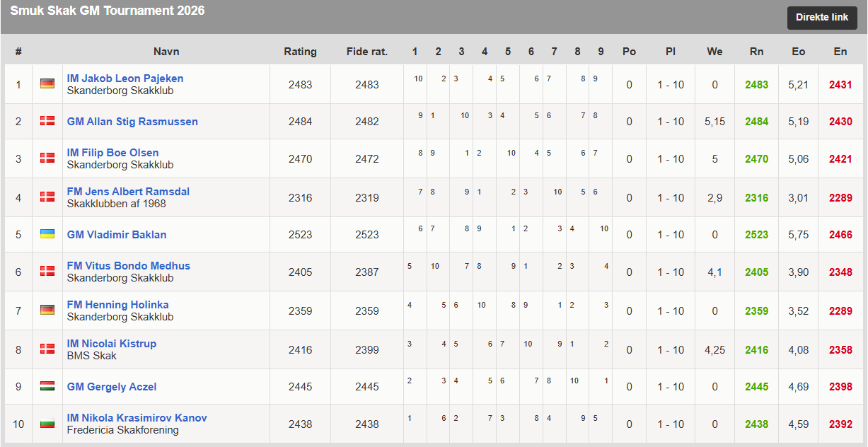Click the performance value 2483 in Rn column
The height and width of the screenshot is (447, 868).
[x=756, y=85]
